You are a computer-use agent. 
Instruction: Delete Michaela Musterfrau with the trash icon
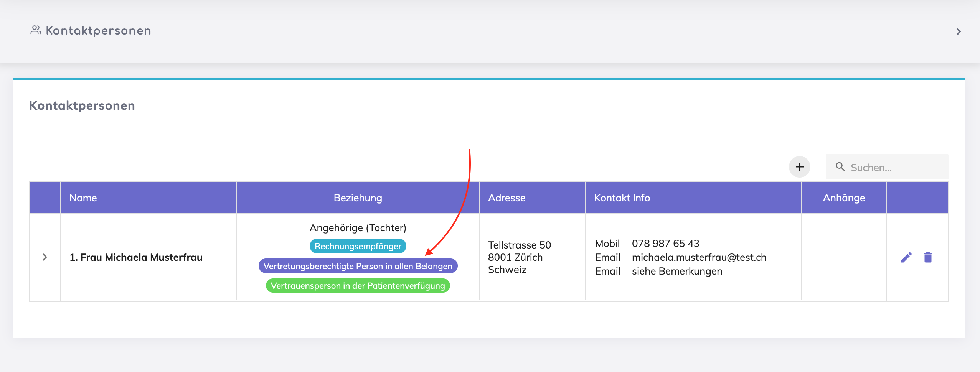point(928,257)
